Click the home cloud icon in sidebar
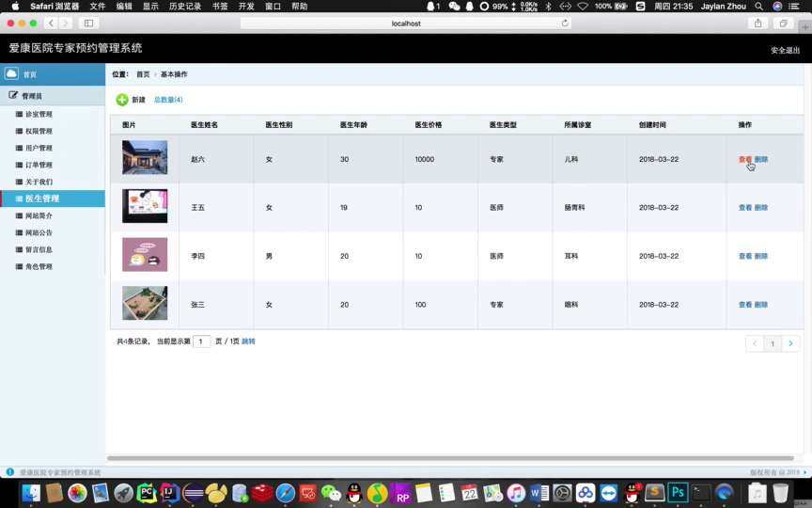The image size is (812, 508). click(11, 73)
